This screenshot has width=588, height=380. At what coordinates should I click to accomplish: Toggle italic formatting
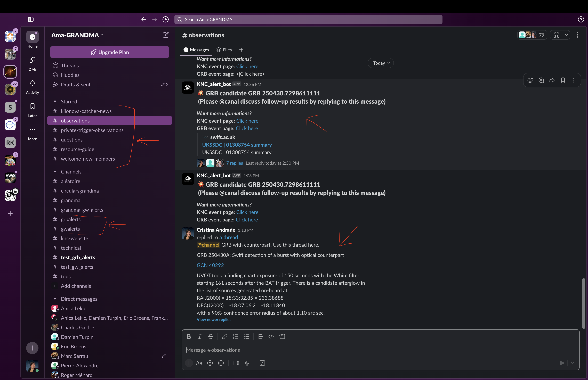click(200, 337)
